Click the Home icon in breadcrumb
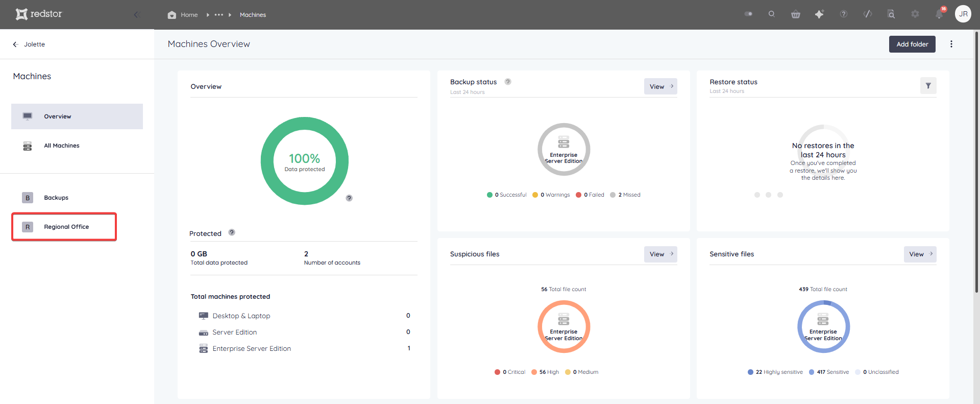 (x=172, y=15)
